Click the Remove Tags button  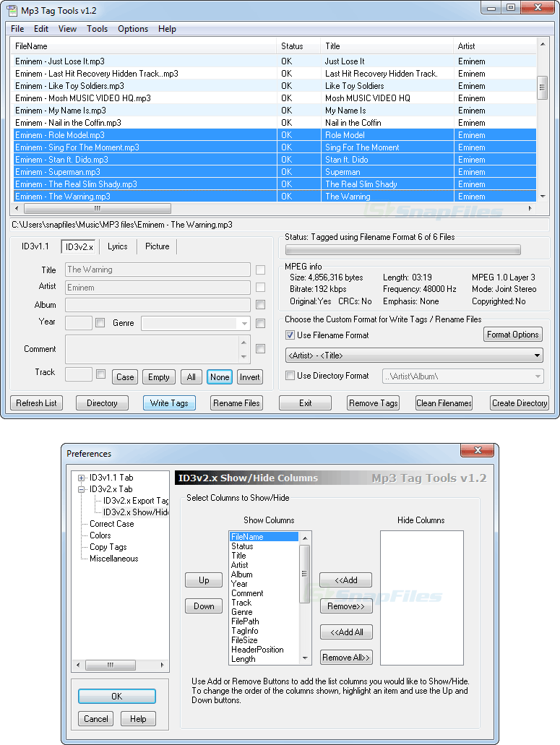point(374,403)
